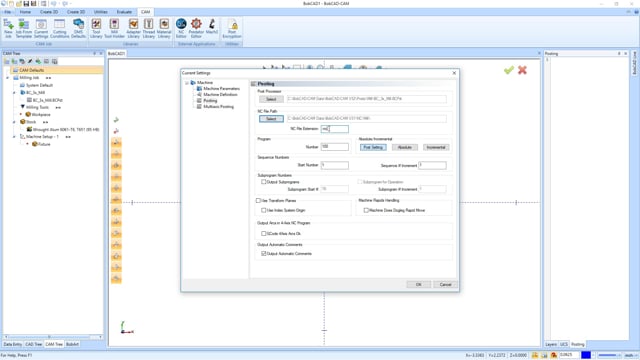Screen dimensions: 640x360
Task: Launch the Predator Editor icon
Action: tap(196, 29)
